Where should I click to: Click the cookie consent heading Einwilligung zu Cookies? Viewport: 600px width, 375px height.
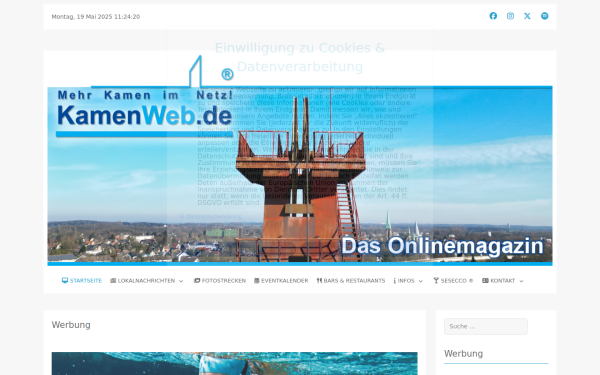(300, 57)
